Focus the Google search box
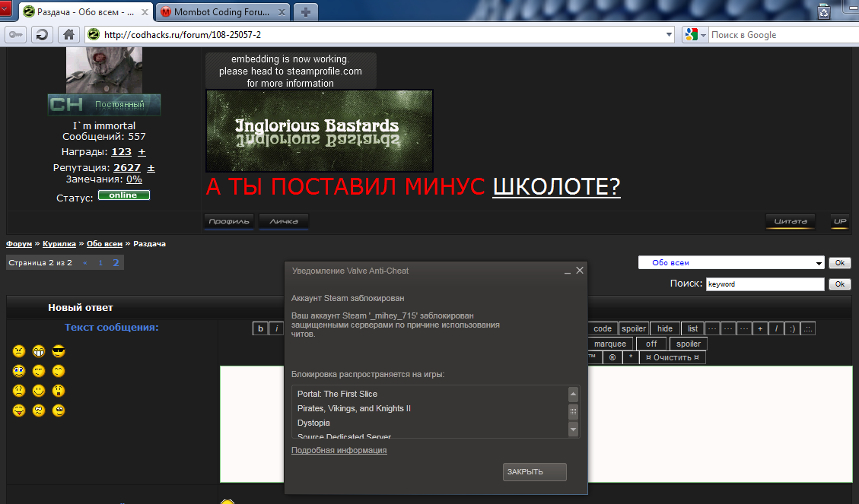This screenshot has width=859, height=504. coord(784,34)
